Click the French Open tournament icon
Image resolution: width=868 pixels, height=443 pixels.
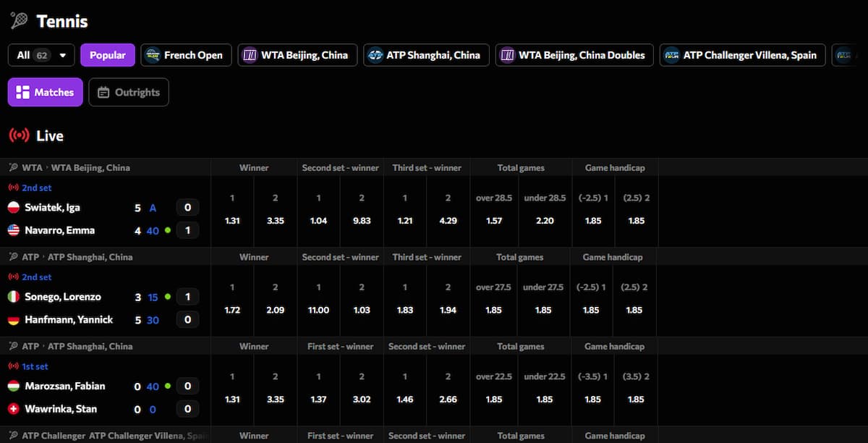(x=153, y=55)
